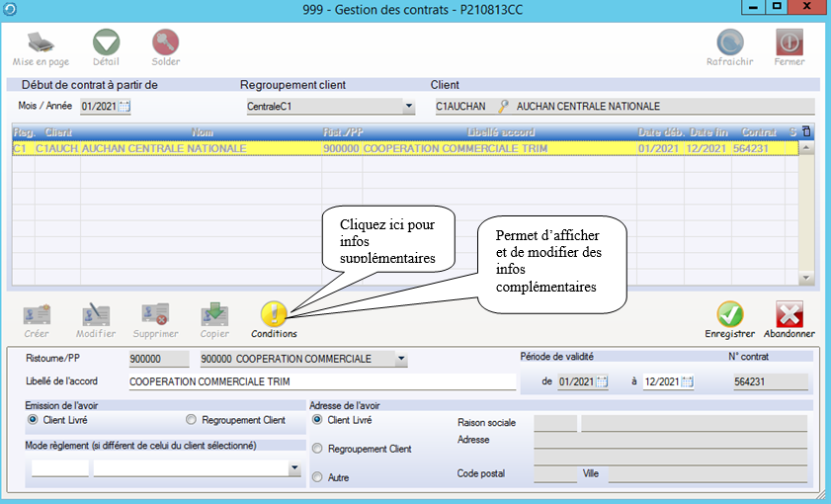831x504 pixels.
Task: Select Client Livré under Adresse de l'avoir
Action: point(317,419)
